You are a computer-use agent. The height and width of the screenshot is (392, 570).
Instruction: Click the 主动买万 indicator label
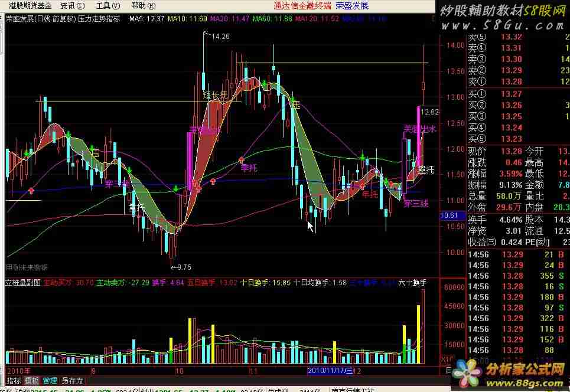[x=58, y=283]
